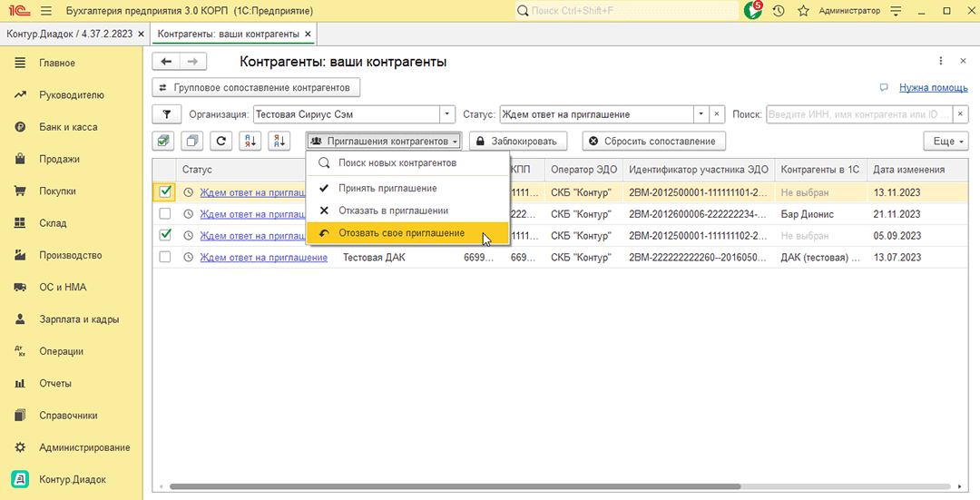Image resolution: width=980 pixels, height=500 pixels.
Task: Open the Банк и касса section
Action: [68, 127]
